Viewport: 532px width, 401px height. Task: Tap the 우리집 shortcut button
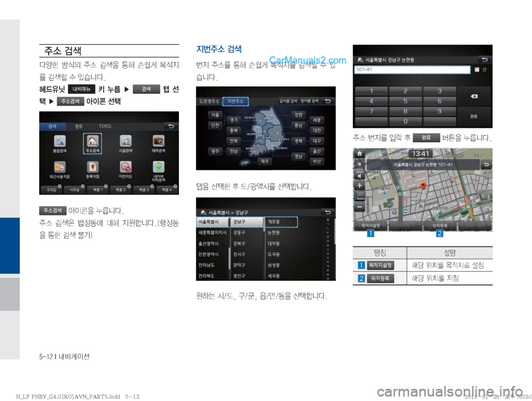tap(51, 190)
